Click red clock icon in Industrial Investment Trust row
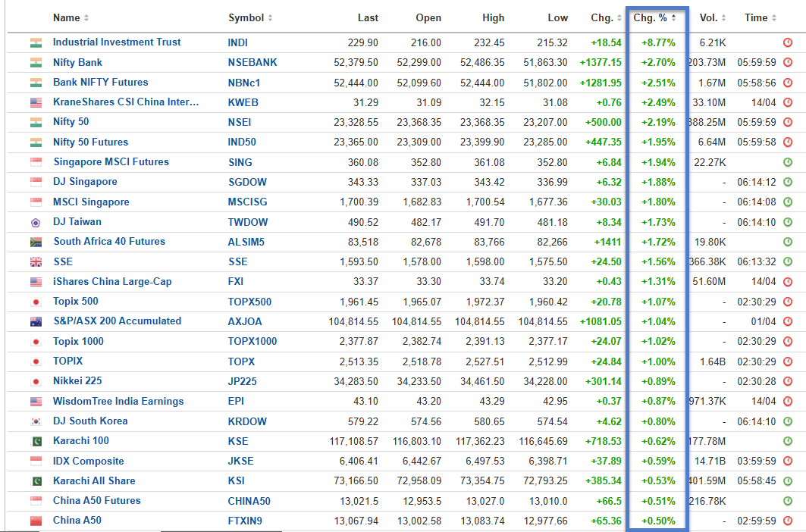This screenshot has width=806, height=532. pos(788,42)
